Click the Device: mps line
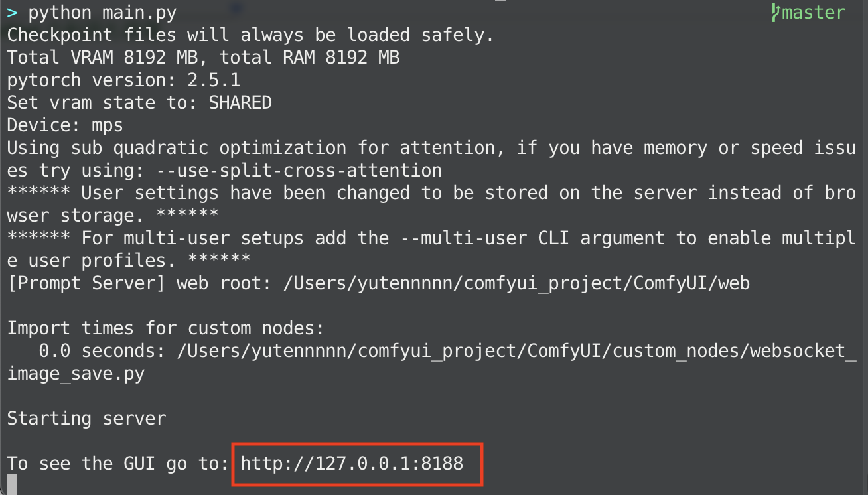Screen dimensions: 868x495 pos(65,125)
